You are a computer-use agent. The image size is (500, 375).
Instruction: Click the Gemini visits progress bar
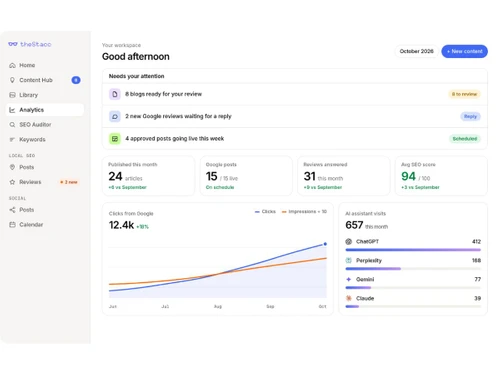tap(413, 288)
